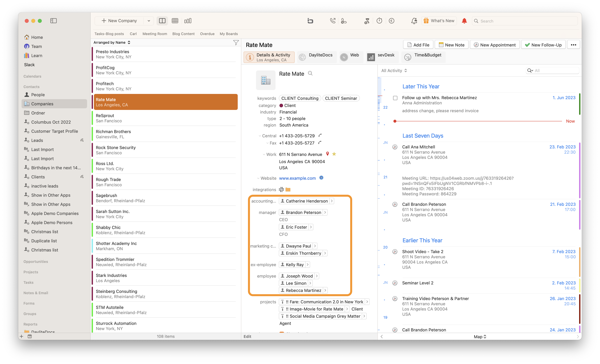This screenshot has width=600, height=364.
Task: Click the timeline day marker 22
Action: (385, 107)
